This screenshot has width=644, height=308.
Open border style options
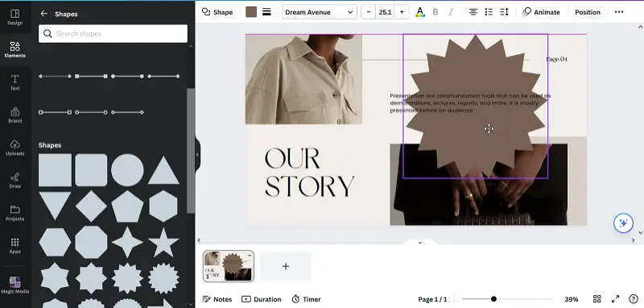tap(266, 12)
